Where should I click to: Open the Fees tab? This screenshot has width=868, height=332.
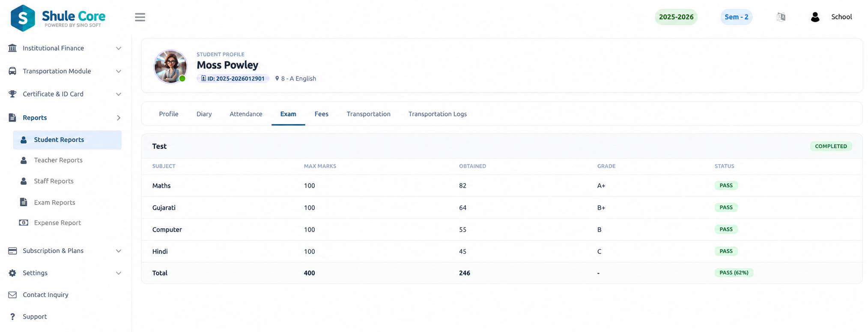(x=322, y=114)
